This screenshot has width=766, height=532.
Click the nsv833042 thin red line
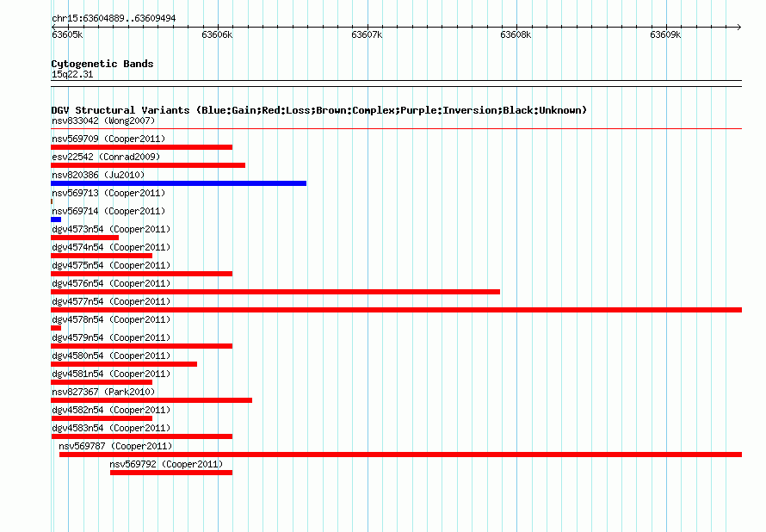[x=396, y=129]
